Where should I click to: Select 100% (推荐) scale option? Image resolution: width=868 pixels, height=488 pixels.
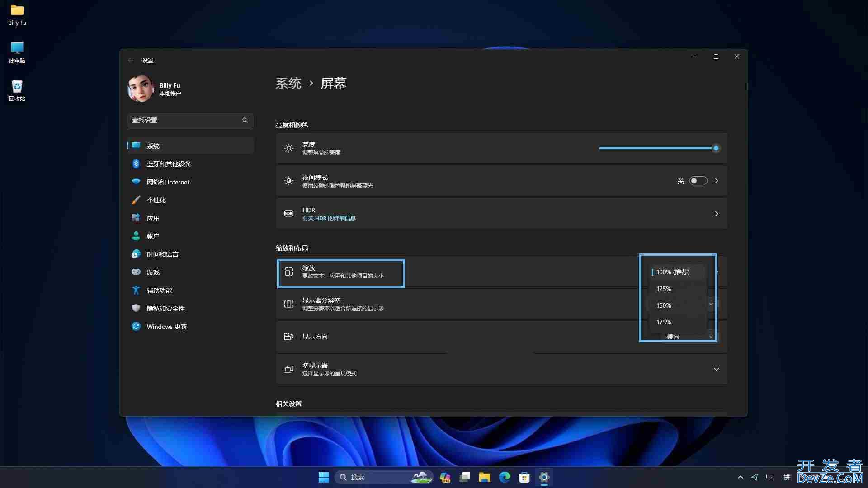[x=678, y=272]
